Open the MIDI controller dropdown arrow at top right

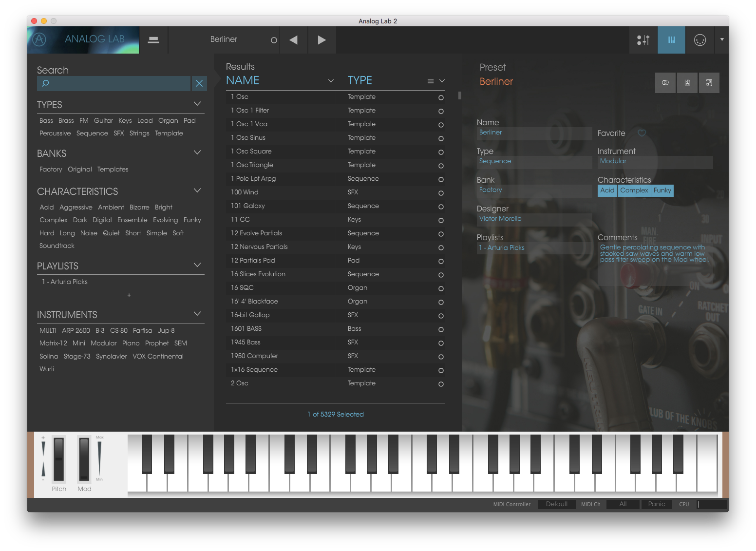[x=722, y=39]
